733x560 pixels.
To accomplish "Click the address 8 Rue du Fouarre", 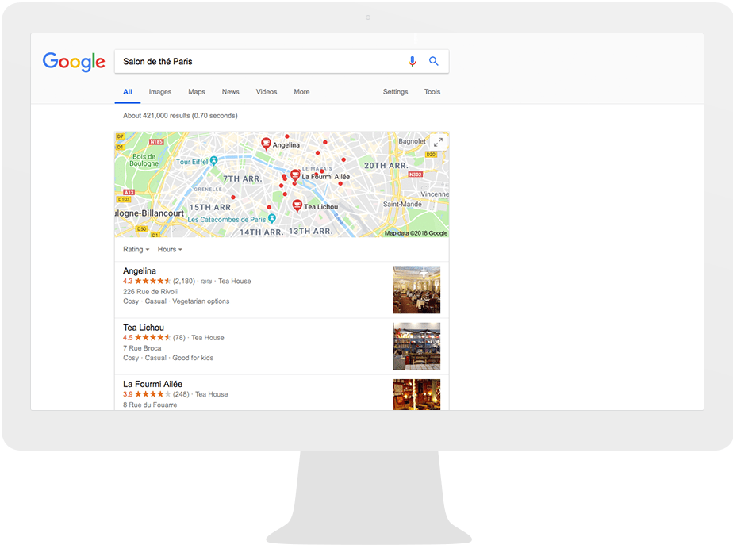I will point(150,405).
